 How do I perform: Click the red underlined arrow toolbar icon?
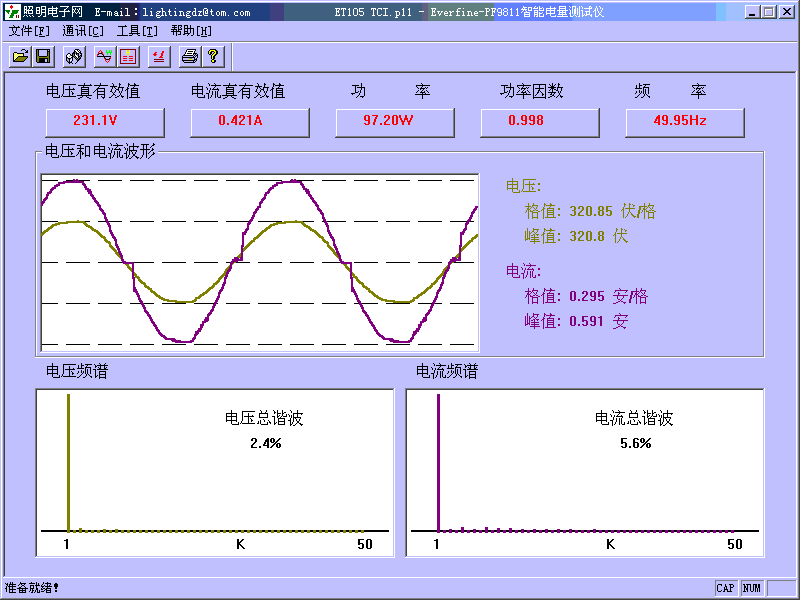pos(158,56)
